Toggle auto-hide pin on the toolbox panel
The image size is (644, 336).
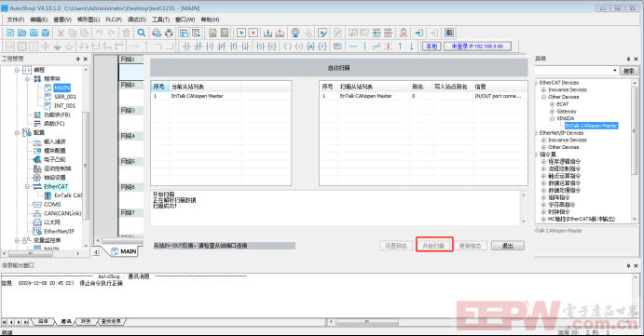628,59
